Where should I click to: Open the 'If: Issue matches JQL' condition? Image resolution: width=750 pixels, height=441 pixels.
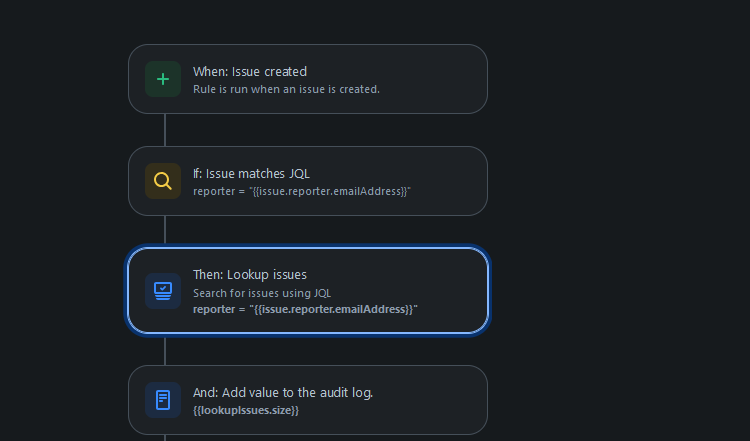point(251,174)
